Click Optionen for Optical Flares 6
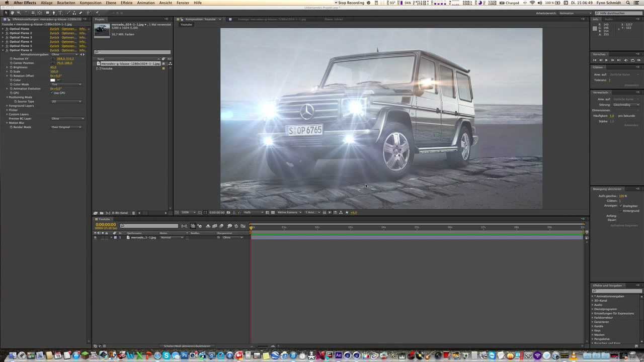This screenshot has width=644, height=362. 69,50
